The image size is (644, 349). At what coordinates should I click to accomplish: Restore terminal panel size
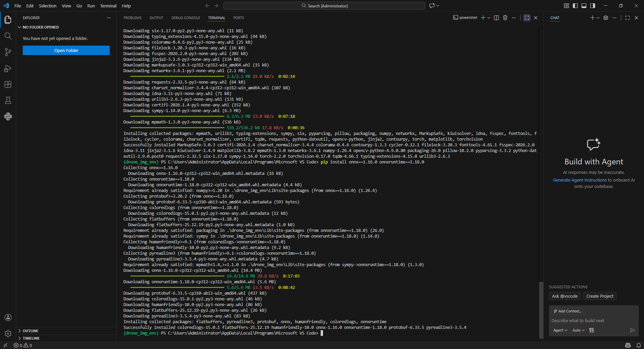coord(527,18)
